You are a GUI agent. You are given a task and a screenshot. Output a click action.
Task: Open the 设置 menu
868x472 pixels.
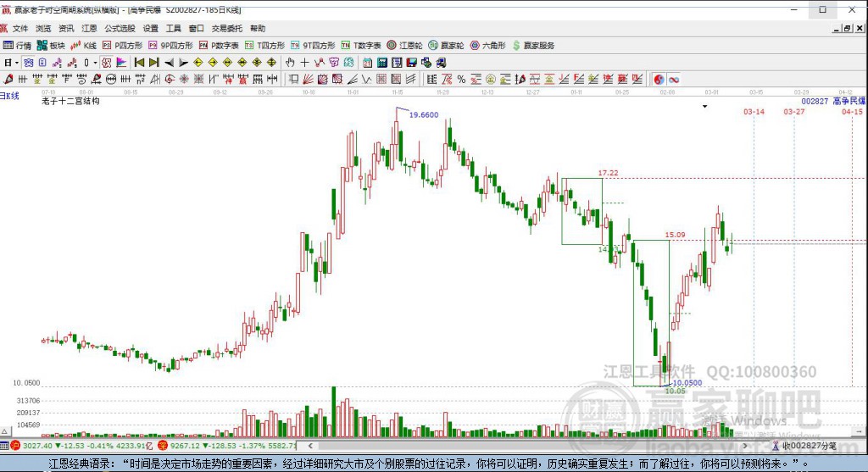pos(151,28)
